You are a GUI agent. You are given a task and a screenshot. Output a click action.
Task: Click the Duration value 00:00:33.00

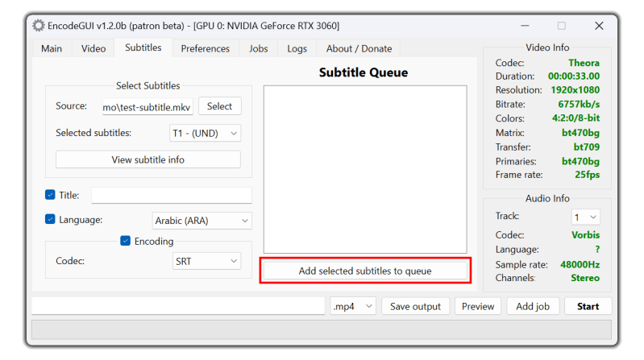click(574, 76)
